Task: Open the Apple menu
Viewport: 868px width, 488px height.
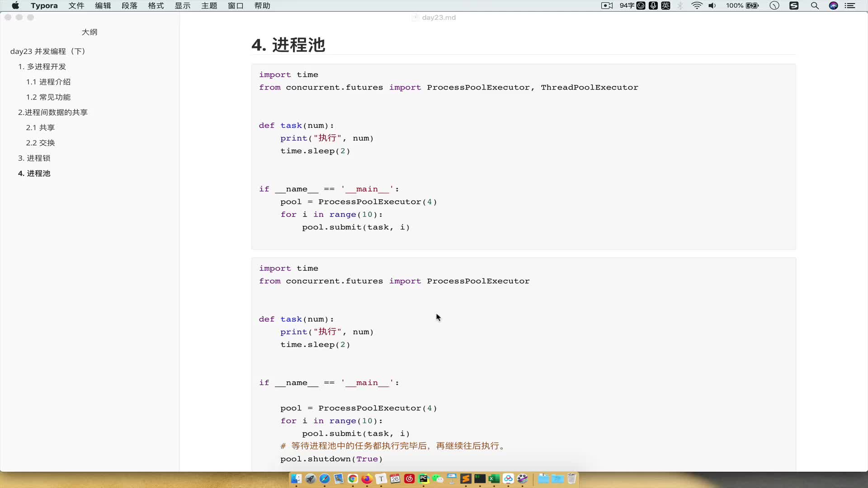Action: 15,5
